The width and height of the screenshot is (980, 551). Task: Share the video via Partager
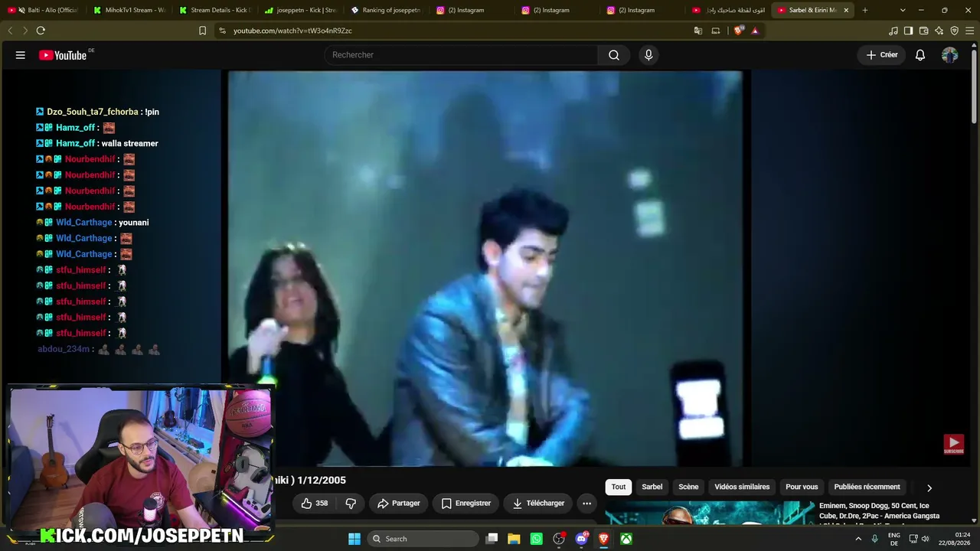click(398, 504)
